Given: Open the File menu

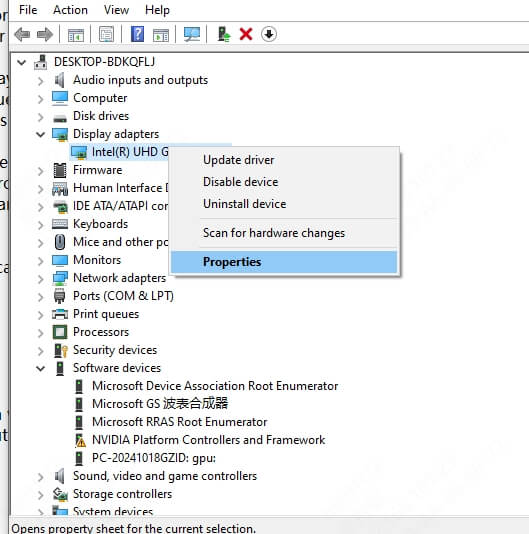Looking at the screenshot, I should point(28,10).
